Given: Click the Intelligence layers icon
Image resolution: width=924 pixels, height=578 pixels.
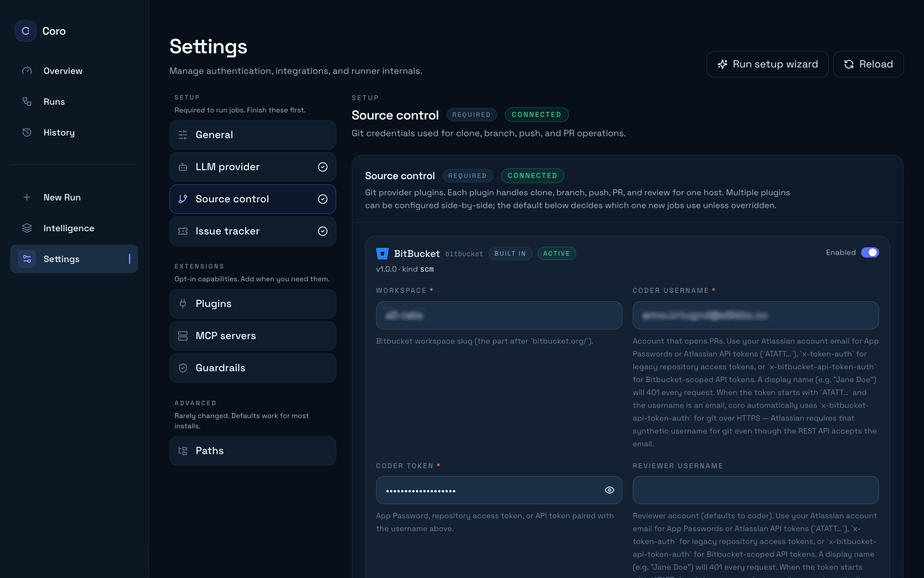Looking at the screenshot, I should [27, 228].
